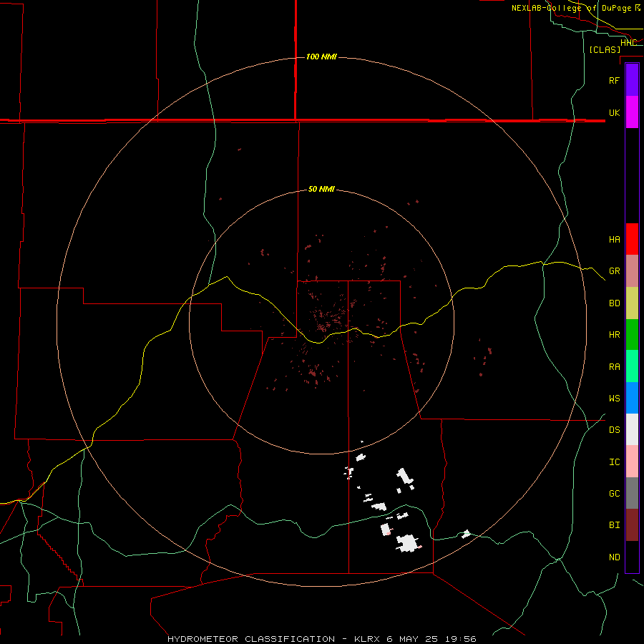Click the GC legend label
644x644 pixels.
[x=615, y=493]
